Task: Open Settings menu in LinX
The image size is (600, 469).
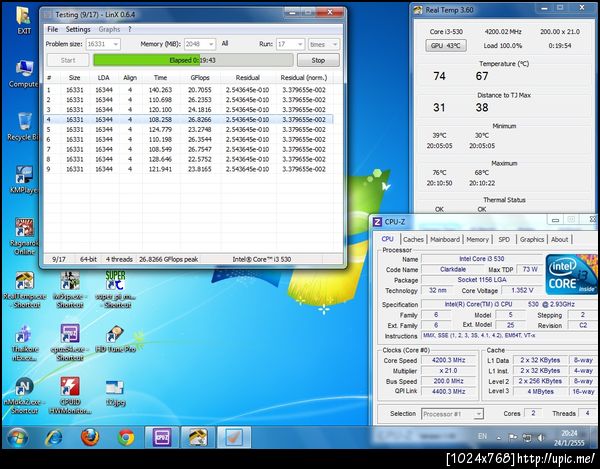Action: pyautogui.click(x=78, y=29)
